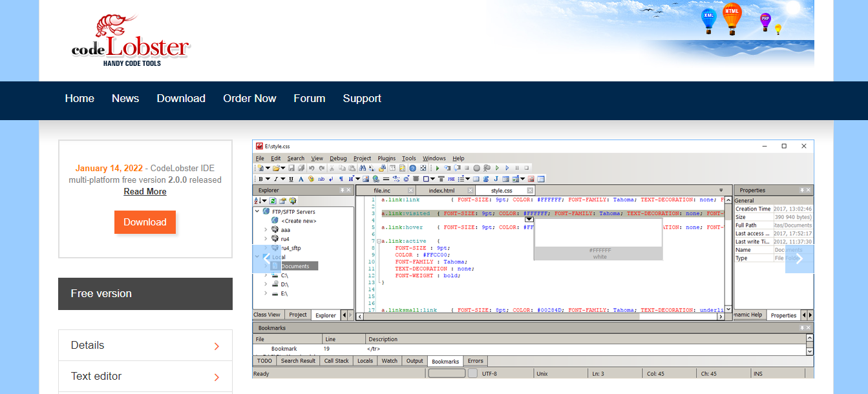
Task: Go to the Forum page
Action: 310,98
